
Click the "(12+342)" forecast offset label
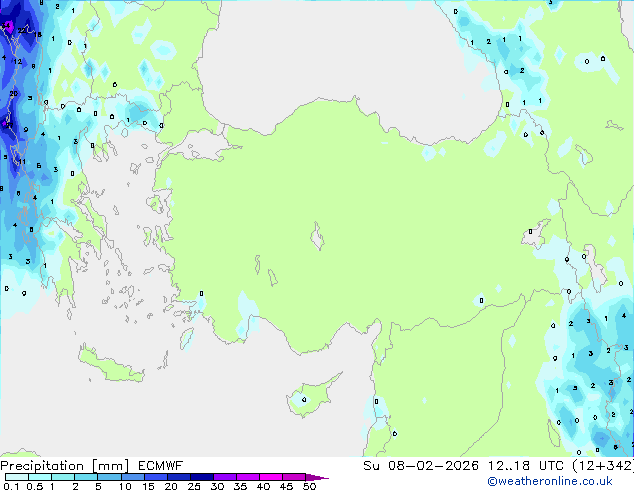click(603, 466)
